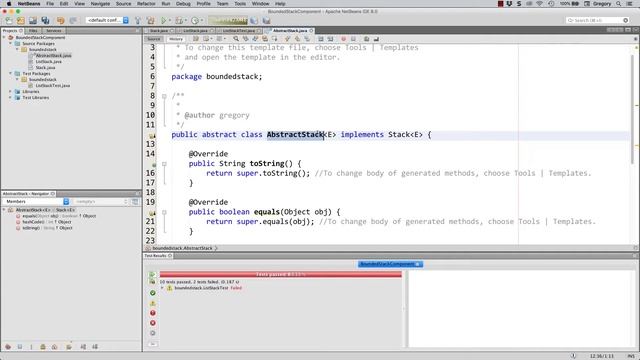
Task: Switch to the Services panel tab
Action: [53, 31]
